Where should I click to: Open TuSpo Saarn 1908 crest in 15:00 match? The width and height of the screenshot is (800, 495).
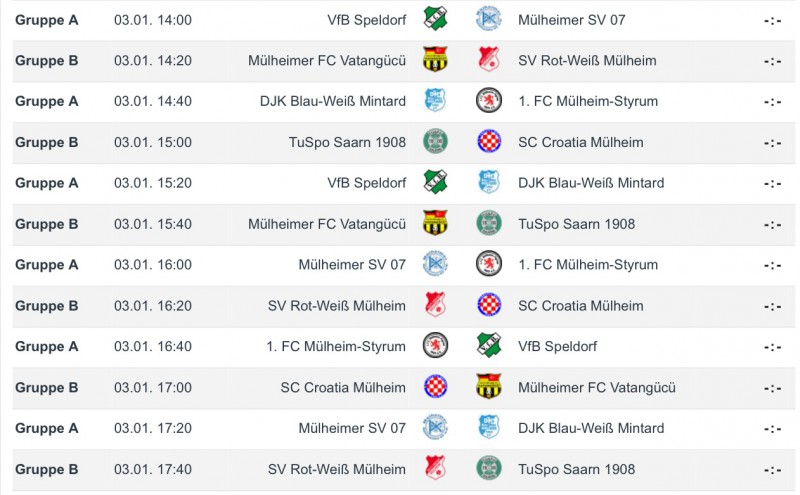pos(435,142)
